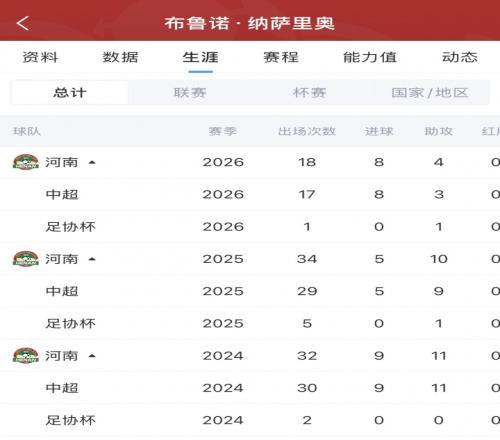Open the 2026 中超 stats row
This screenshot has width=500, height=440.
(x=250, y=194)
